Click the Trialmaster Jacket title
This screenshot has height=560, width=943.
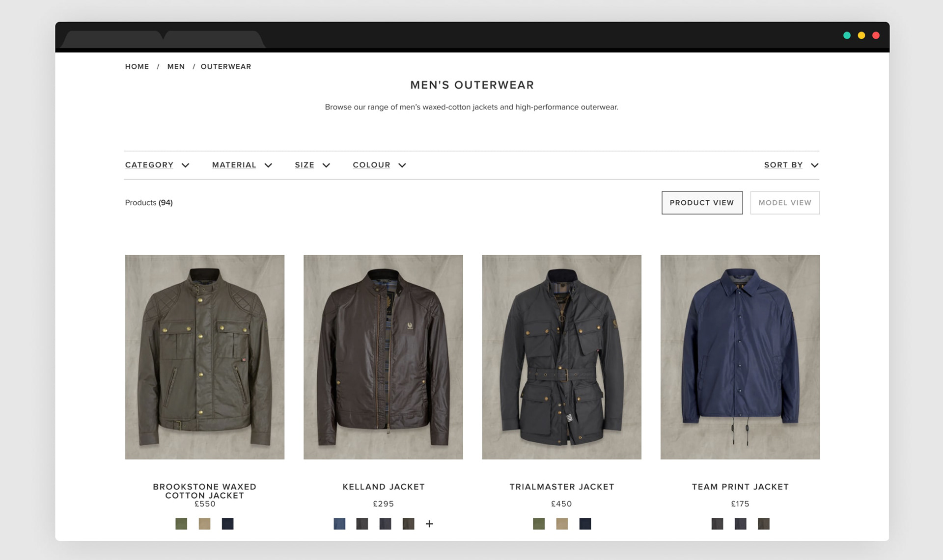pos(562,487)
